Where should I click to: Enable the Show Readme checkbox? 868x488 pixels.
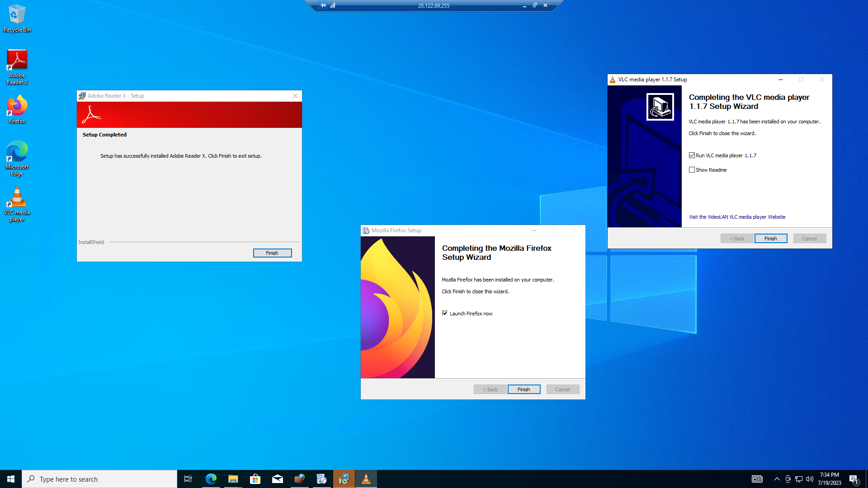tap(692, 170)
